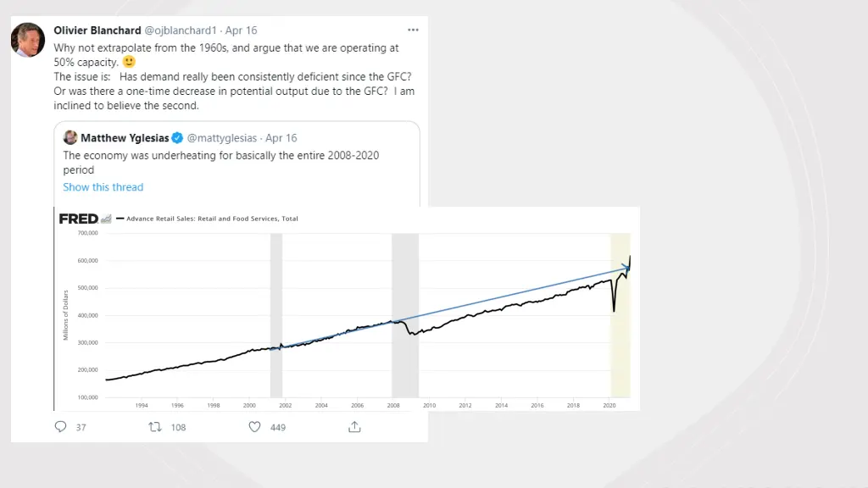Click the share upload icon
The height and width of the screenshot is (488, 868).
click(x=355, y=427)
